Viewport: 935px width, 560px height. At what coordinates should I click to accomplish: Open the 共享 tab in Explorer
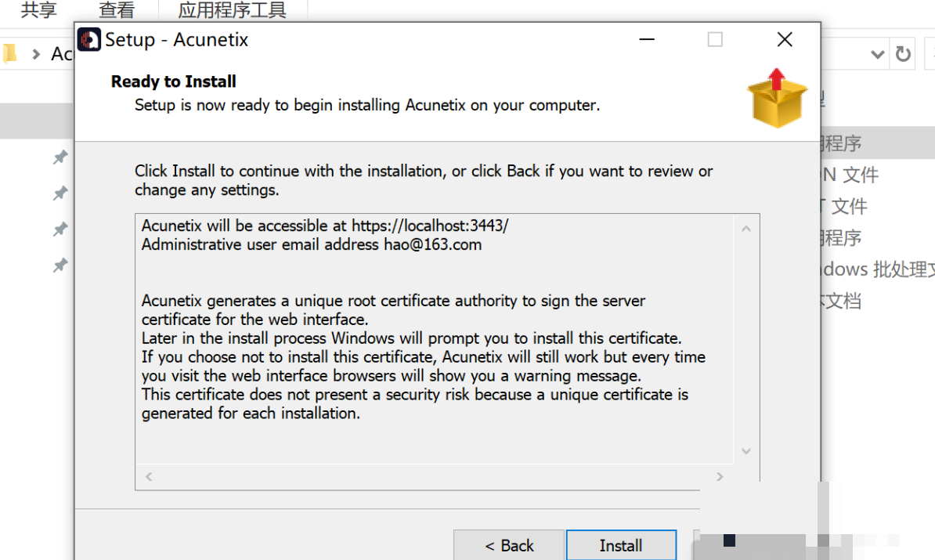(38, 9)
